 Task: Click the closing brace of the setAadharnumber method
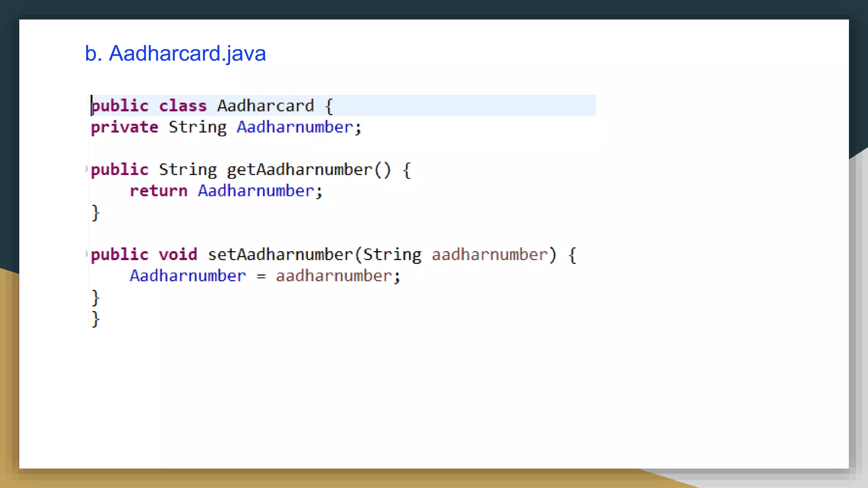click(x=95, y=297)
